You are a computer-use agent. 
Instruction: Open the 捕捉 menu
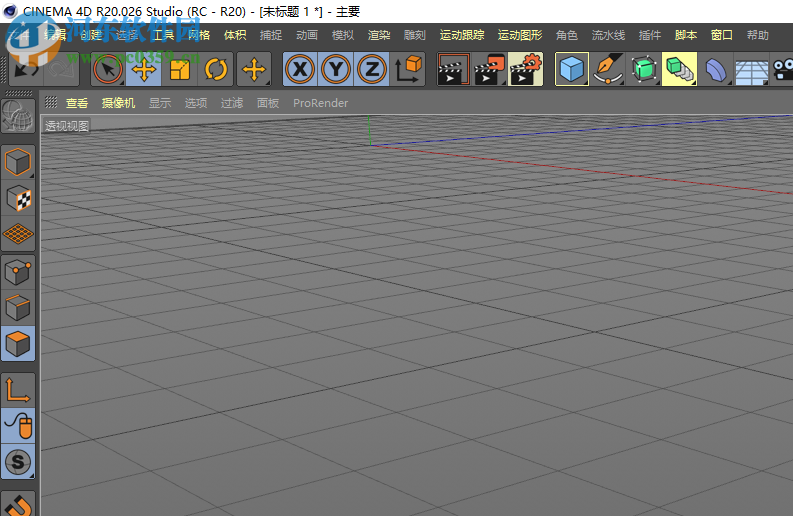point(271,35)
